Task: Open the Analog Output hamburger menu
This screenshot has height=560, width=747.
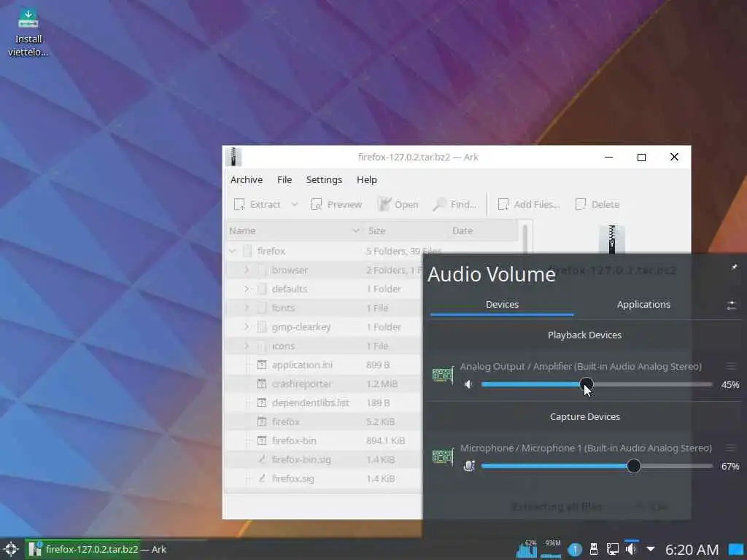Action: tap(731, 366)
